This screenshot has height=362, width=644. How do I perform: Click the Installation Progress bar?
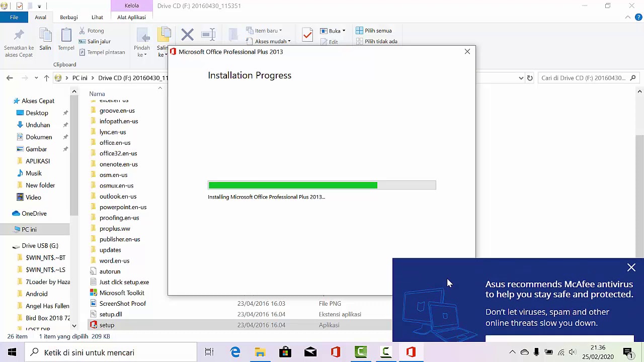click(x=322, y=185)
